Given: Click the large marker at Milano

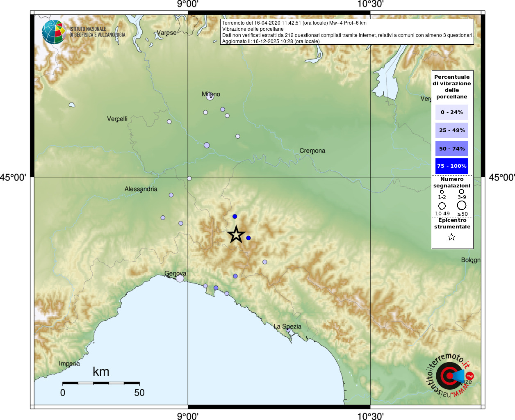Looking at the screenshot, I should [x=210, y=97].
